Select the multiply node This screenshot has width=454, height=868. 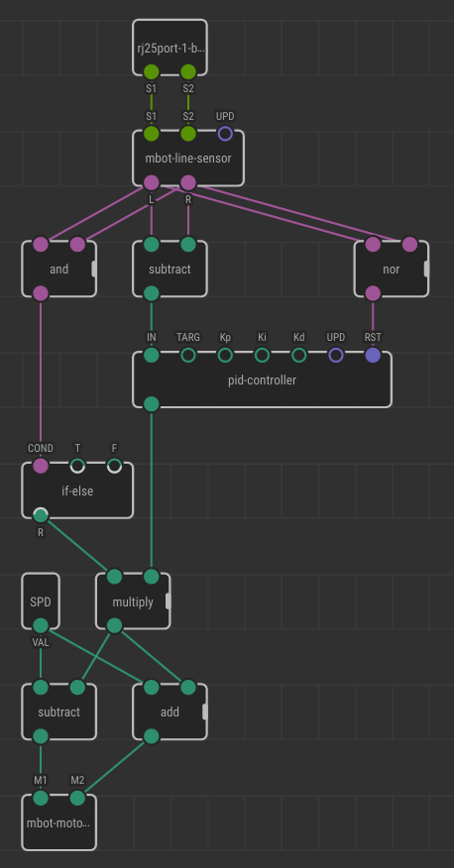point(133,601)
